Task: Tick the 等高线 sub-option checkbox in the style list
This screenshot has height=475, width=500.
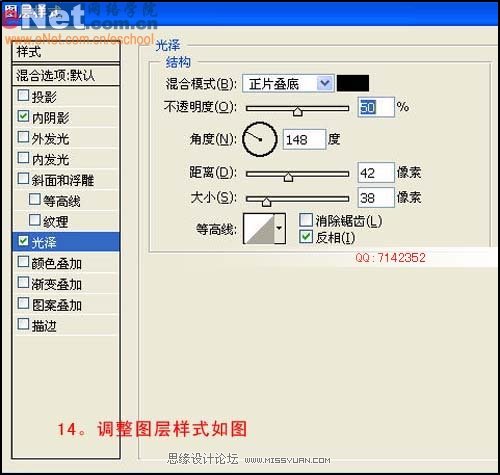Action: (x=35, y=199)
